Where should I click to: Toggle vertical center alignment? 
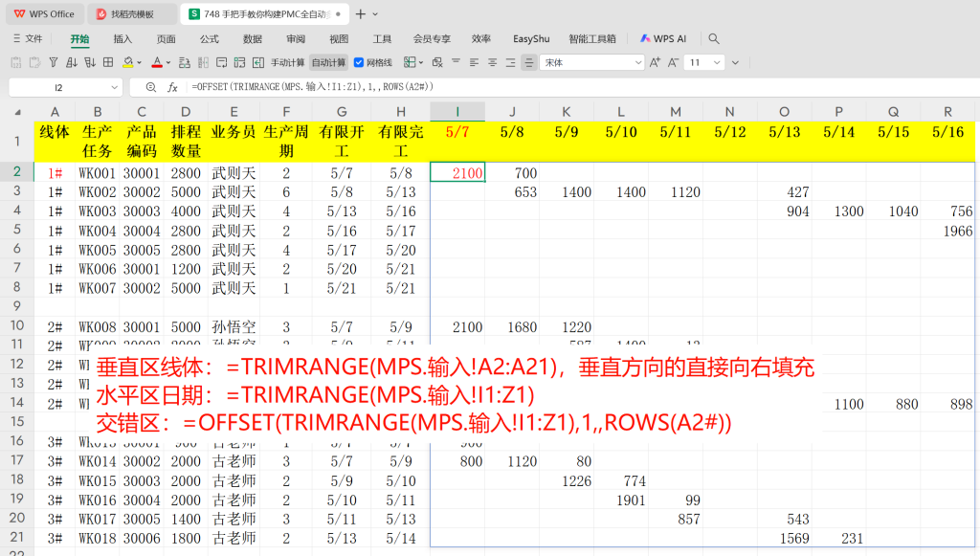click(528, 62)
